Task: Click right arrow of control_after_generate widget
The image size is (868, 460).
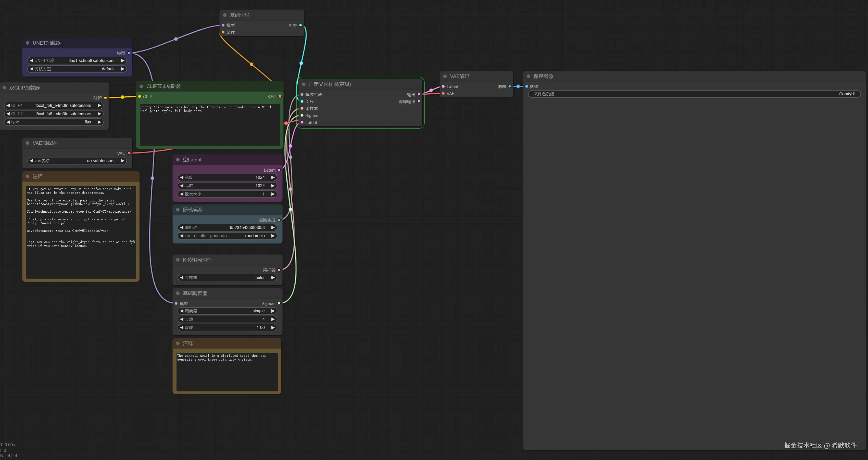Action: click(x=273, y=236)
